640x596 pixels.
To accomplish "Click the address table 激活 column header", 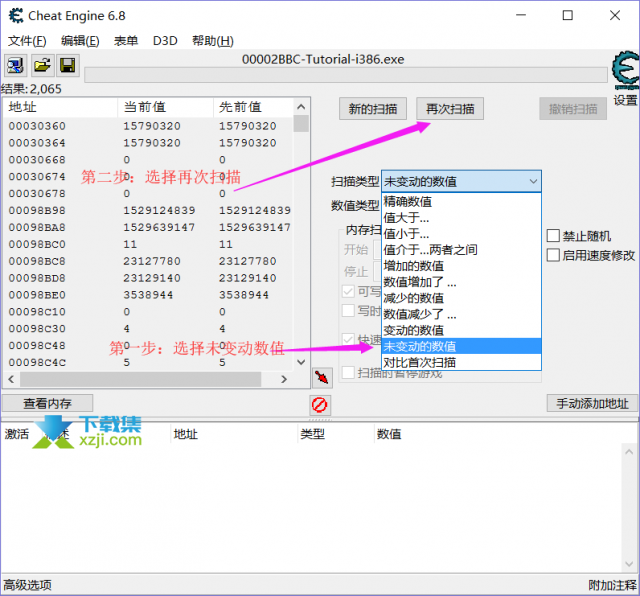I will click(17, 434).
